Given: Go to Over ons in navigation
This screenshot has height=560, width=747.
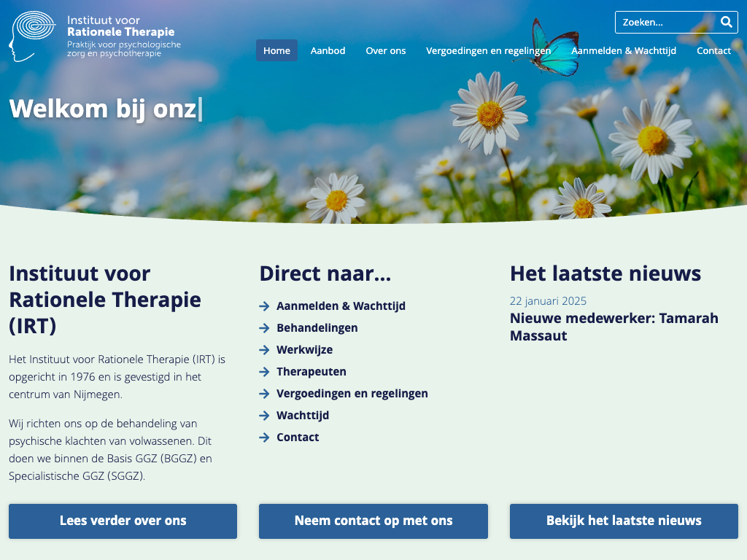Looking at the screenshot, I should point(386,50).
